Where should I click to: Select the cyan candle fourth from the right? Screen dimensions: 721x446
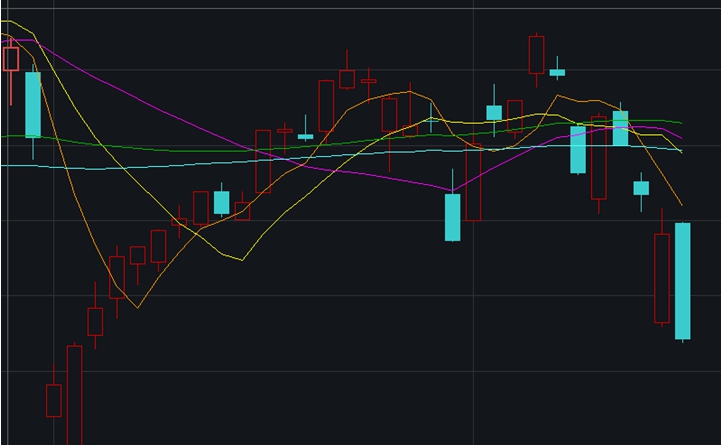click(x=620, y=128)
